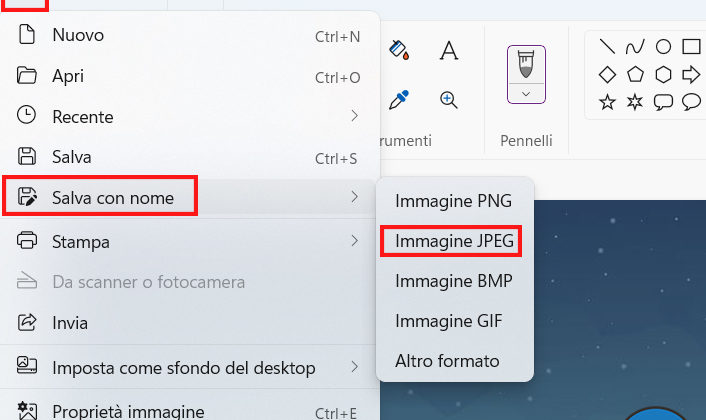
Task: Save as Immagine PNG
Action: [x=453, y=201]
